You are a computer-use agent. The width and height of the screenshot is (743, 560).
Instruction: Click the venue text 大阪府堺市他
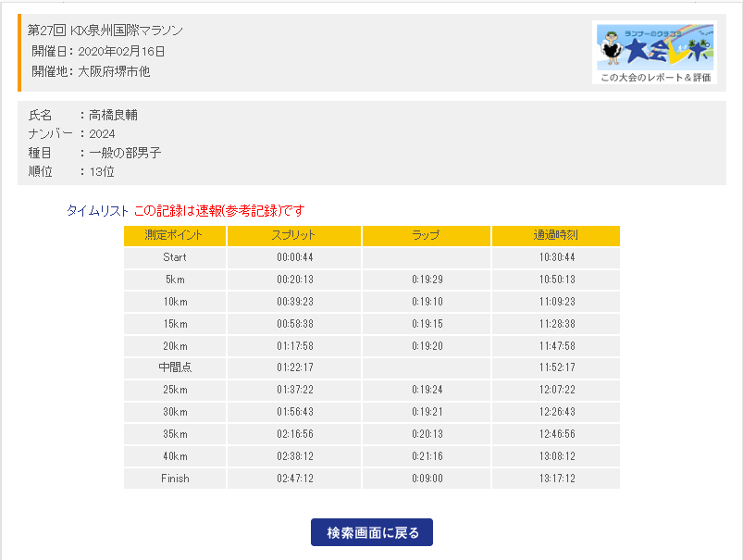pos(114,71)
